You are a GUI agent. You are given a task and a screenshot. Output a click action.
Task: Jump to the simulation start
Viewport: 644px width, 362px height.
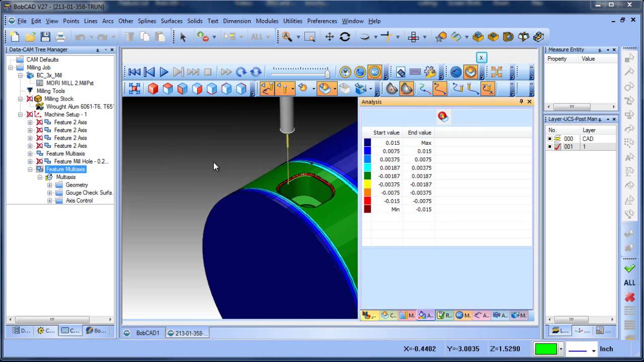coord(134,72)
